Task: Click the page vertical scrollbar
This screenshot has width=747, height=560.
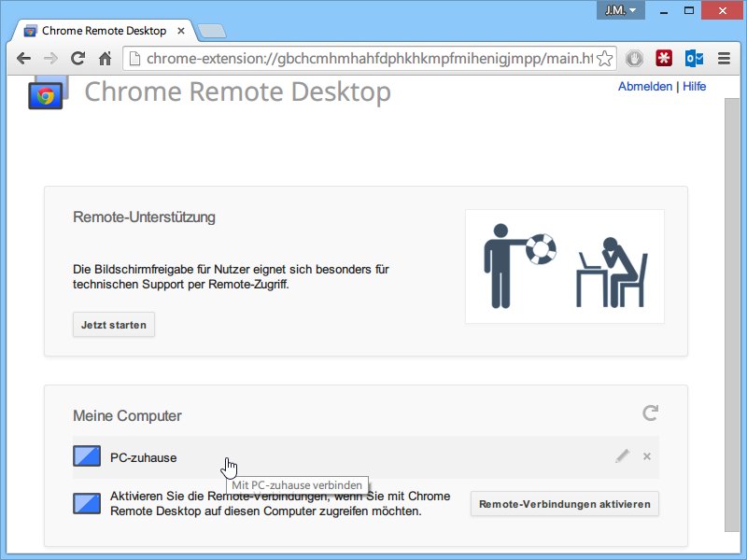Action: [732, 315]
